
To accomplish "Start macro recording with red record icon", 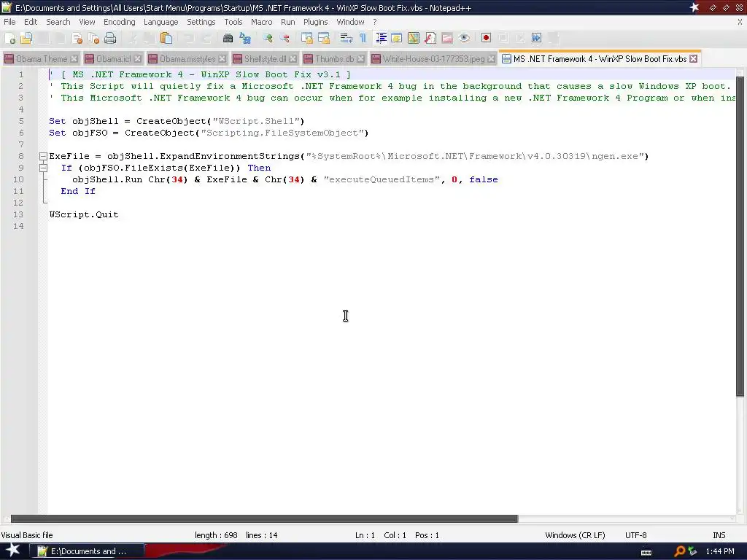I will click(486, 38).
